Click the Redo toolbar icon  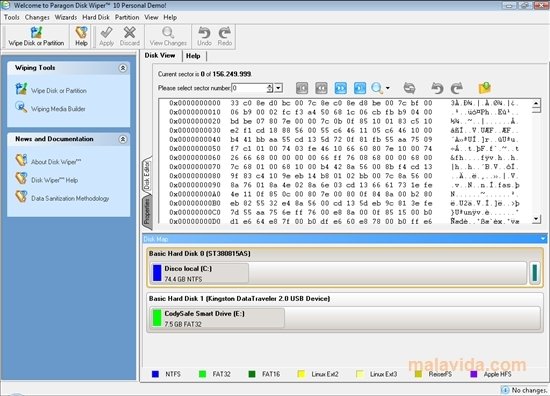224,33
